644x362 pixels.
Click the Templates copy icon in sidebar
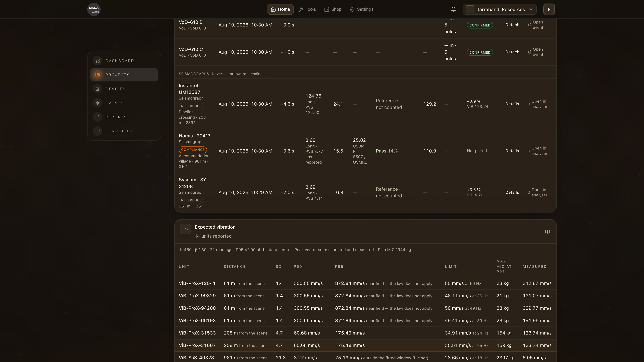click(x=97, y=131)
